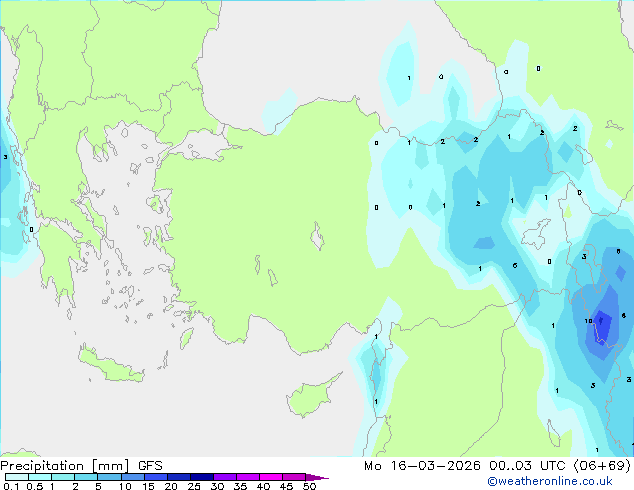Choose the 15–20 mm legend color box
Viewport: 634px width, 490px height.
[156, 477]
